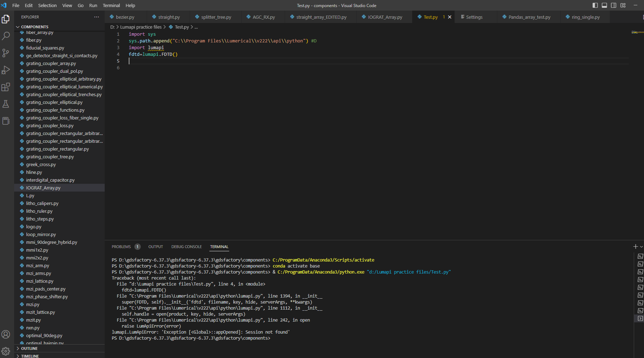The image size is (644, 358).
Task: Select the highlighted last terminal in terminal list
Action: (640, 318)
